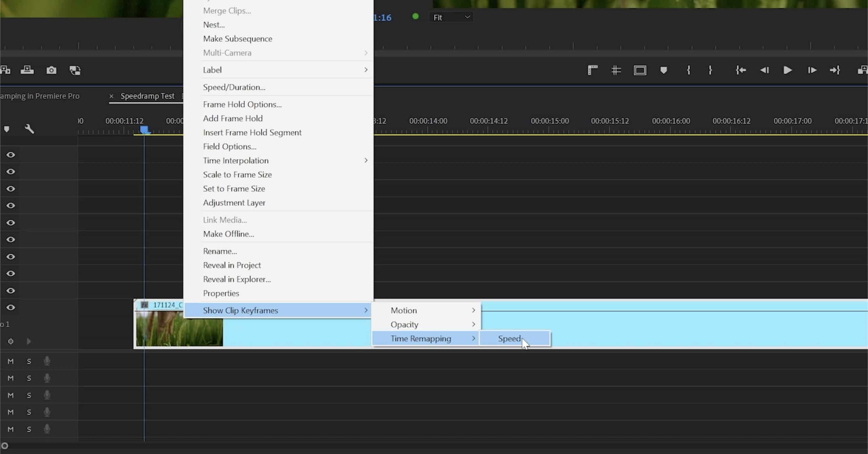Click the Overwrite button icon
868x454 pixels.
[x=27, y=70]
